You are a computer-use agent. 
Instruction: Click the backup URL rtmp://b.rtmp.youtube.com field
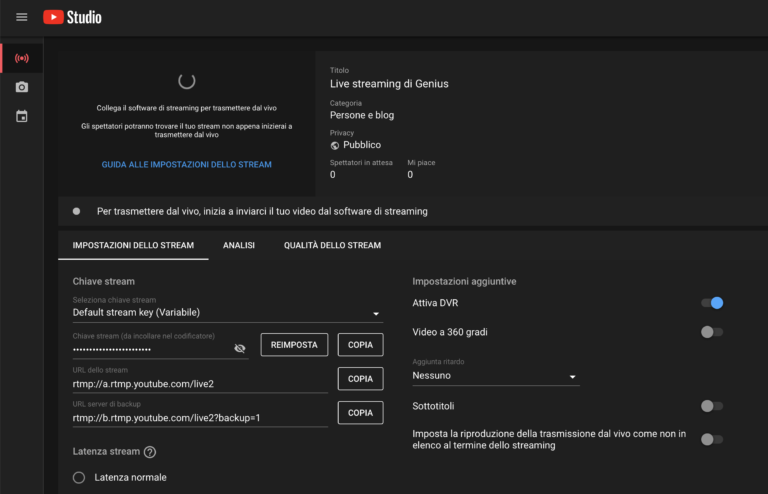200,418
